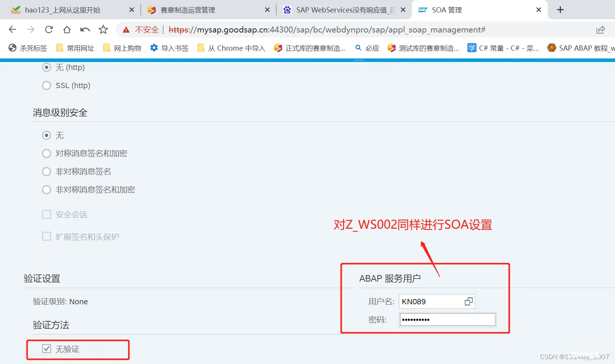This screenshot has height=364, width=615.
Task: Open the value help icon for 用户名
Action: click(x=469, y=302)
